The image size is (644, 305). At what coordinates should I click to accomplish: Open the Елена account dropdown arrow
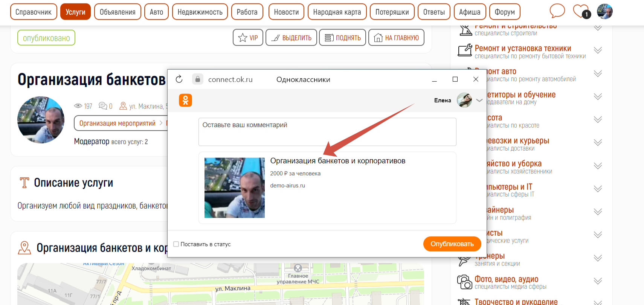[479, 100]
